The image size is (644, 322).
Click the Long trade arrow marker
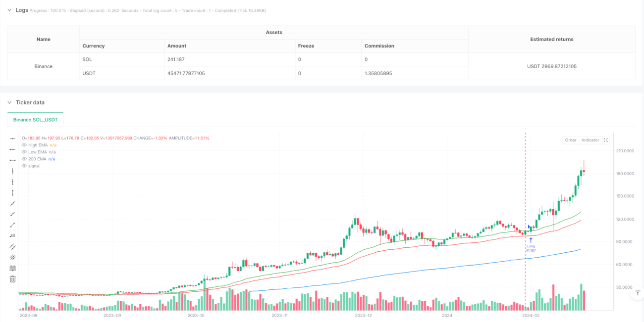(x=531, y=240)
